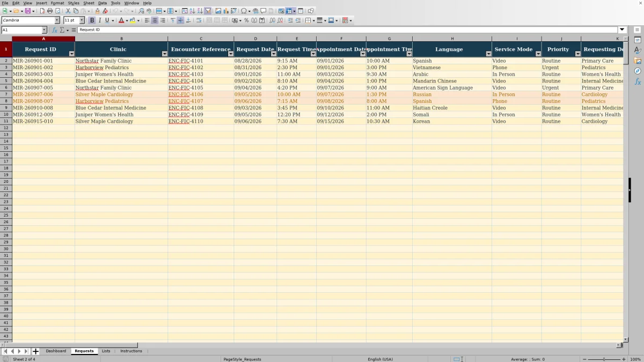Screen dimensions: 644x362
Task: Adjust the zoom slider in status bar
Action: [604, 359]
